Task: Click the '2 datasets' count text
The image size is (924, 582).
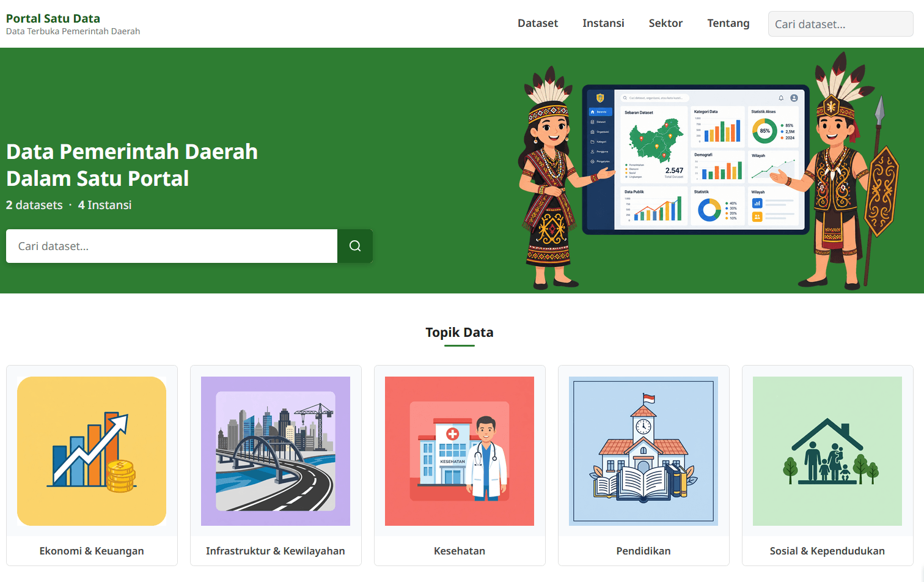Action: click(x=34, y=205)
